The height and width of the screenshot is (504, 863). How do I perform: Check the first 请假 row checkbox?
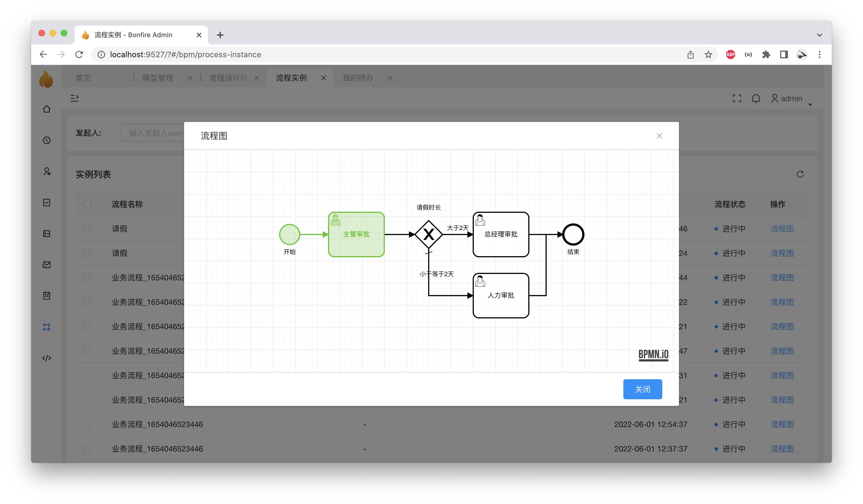(87, 229)
